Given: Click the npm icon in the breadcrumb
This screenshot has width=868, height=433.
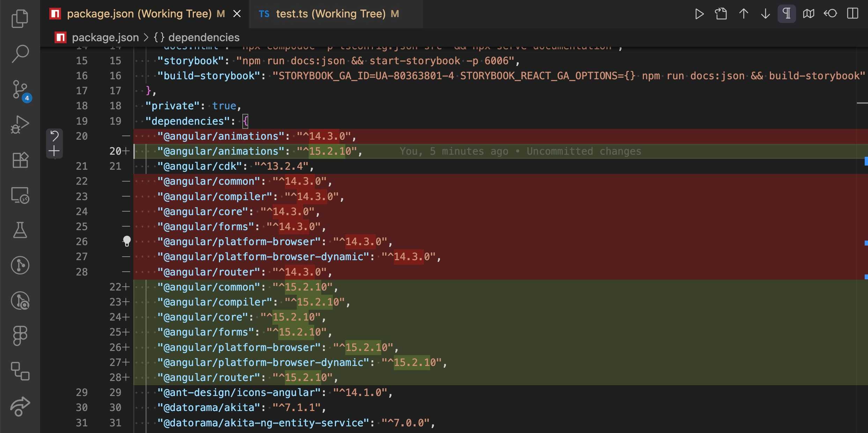Looking at the screenshot, I should click(x=60, y=37).
